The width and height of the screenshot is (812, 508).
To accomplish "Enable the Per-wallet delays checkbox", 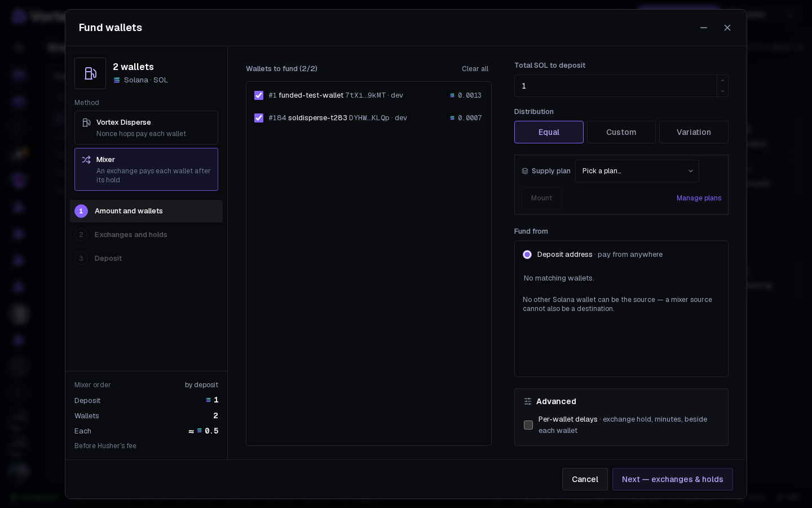I will [528, 425].
